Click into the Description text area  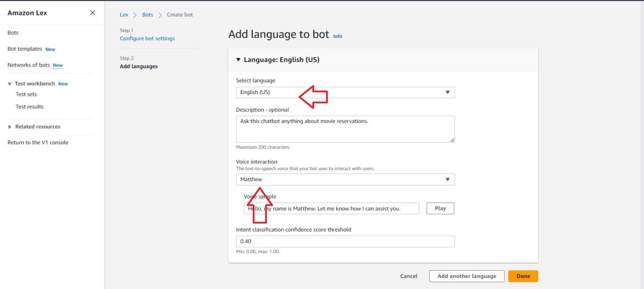[x=345, y=129]
